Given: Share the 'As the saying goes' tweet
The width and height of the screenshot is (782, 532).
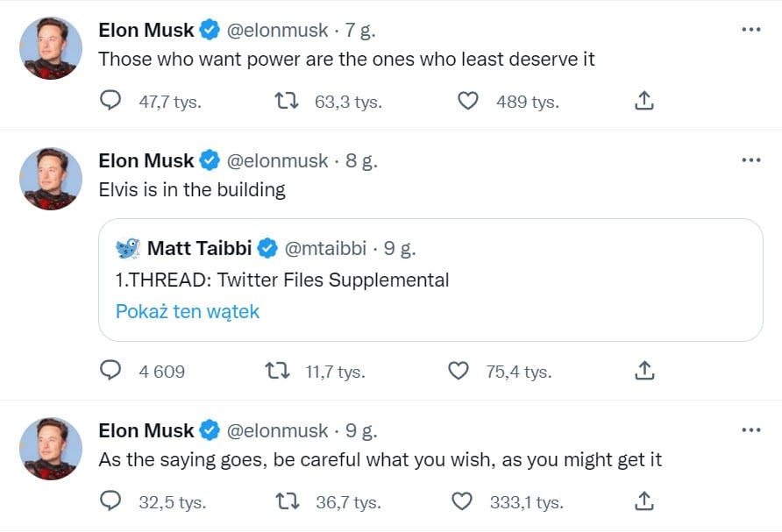Looking at the screenshot, I should click(643, 500).
